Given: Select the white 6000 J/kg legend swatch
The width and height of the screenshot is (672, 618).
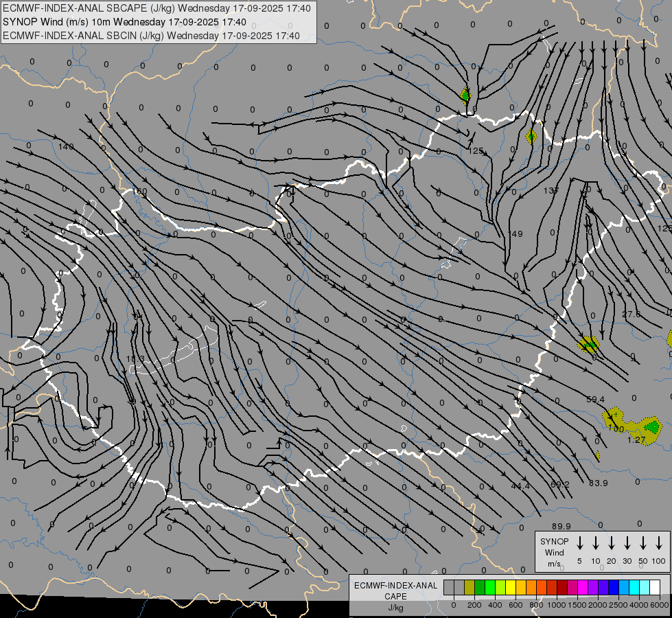Looking at the screenshot, I should click(x=654, y=587).
